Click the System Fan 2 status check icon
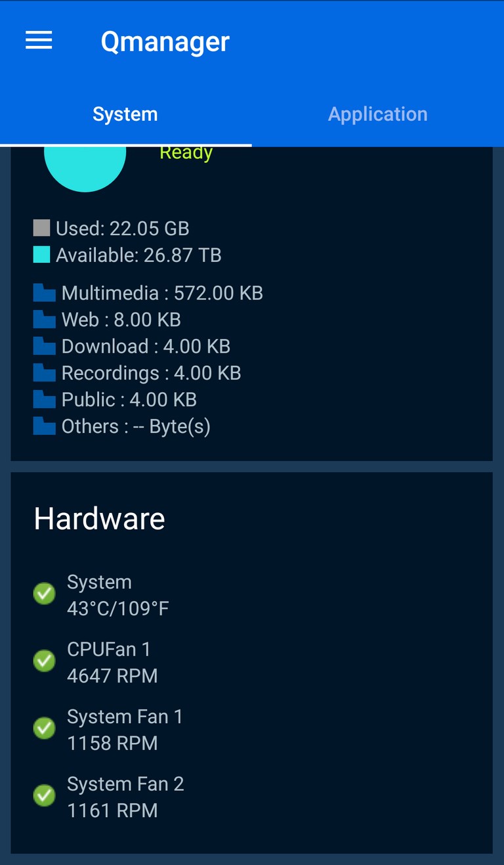The image size is (504, 865). [x=45, y=795]
